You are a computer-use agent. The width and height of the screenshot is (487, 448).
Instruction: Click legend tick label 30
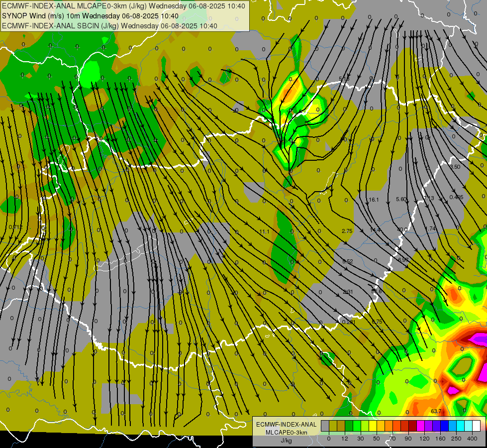coord(361,439)
